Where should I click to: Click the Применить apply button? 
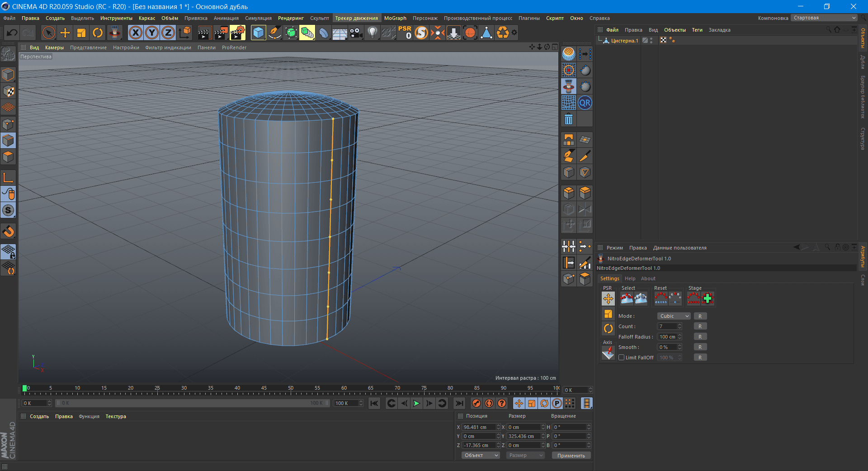click(x=571, y=456)
